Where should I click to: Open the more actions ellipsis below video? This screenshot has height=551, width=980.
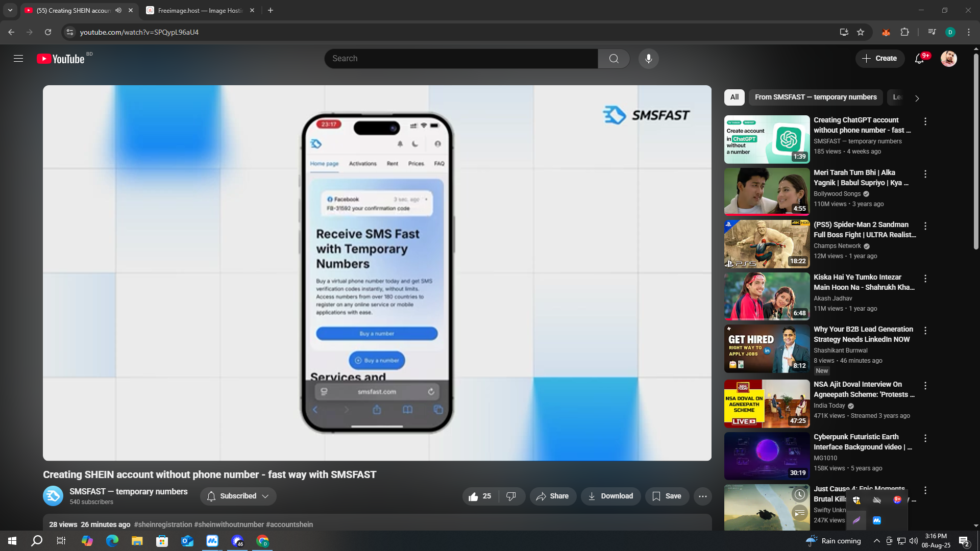702,496
